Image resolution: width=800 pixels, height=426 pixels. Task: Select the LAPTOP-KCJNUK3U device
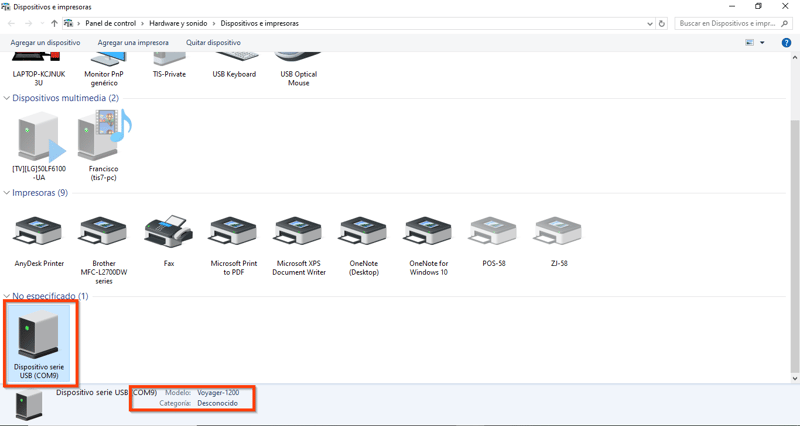click(39, 69)
